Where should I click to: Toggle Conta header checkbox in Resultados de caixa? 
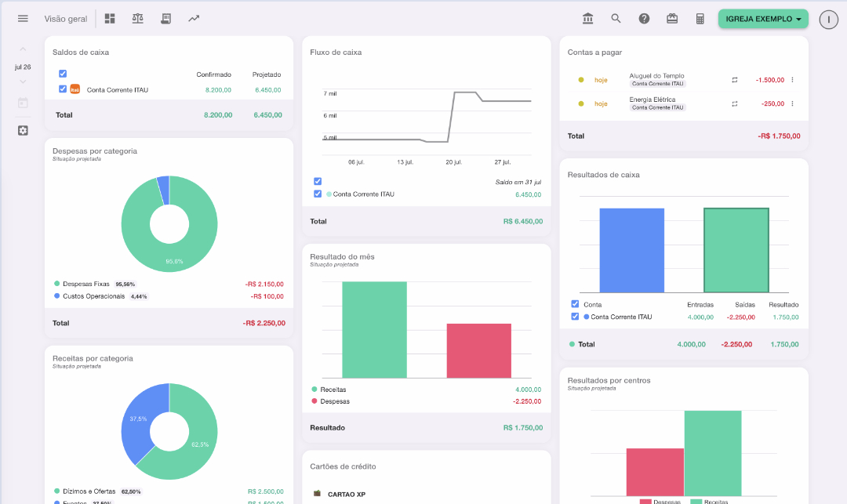(575, 304)
